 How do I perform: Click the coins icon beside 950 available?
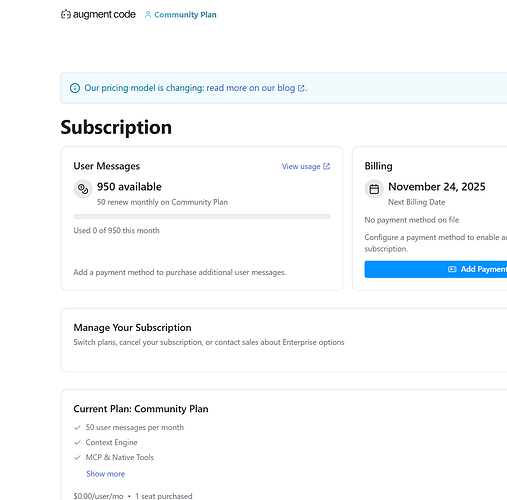pyautogui.click(x=83, y=189)
